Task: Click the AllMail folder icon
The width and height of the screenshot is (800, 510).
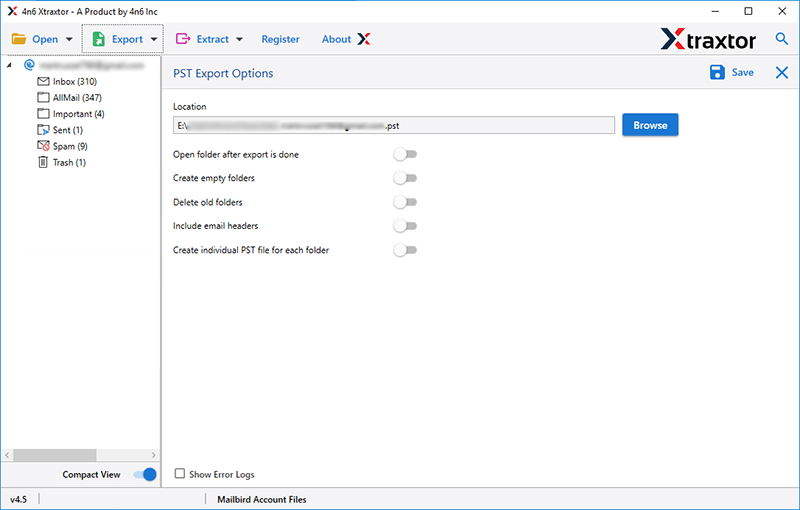Action: [x=43, y=97]
